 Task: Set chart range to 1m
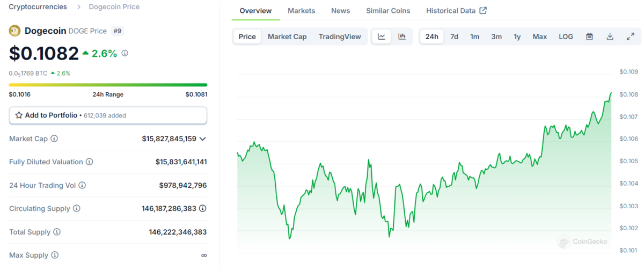coord(474,37)
